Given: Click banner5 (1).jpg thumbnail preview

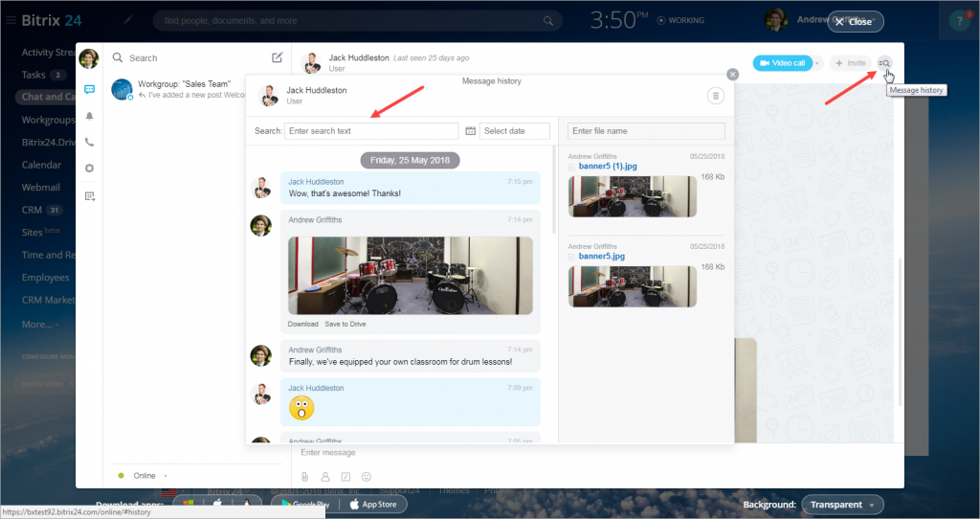Looking at the screenshot, I should (x=633, y=196).
